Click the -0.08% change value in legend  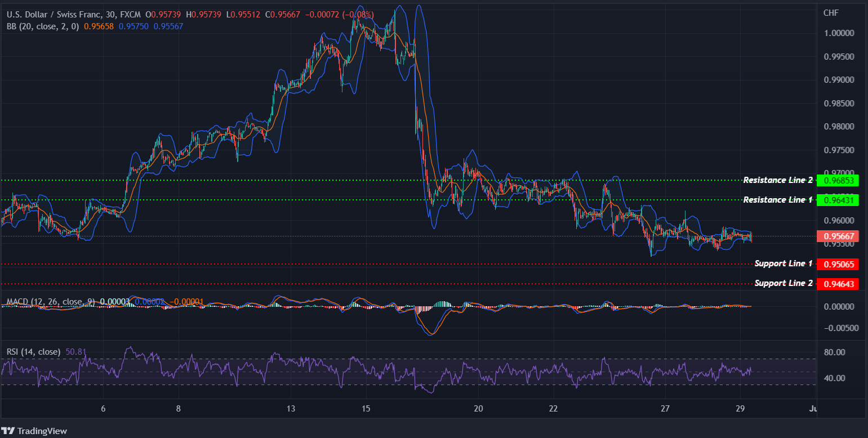click(x=358, y=15)
